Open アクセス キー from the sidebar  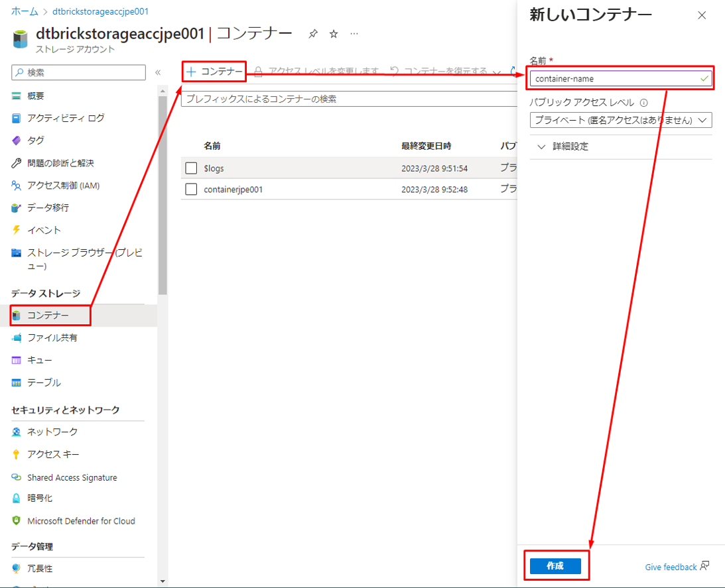point(53,454)
